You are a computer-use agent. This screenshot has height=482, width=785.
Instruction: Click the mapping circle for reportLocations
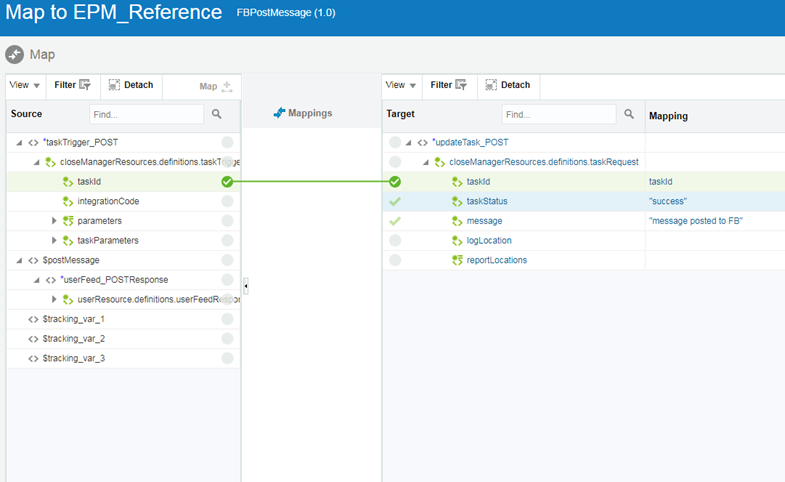[x=395, y=260]
